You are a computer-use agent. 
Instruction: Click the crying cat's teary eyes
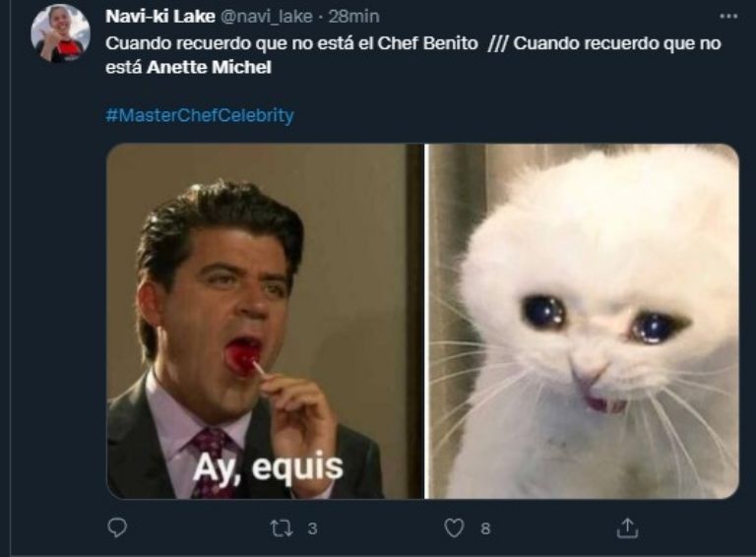point(605,319)
